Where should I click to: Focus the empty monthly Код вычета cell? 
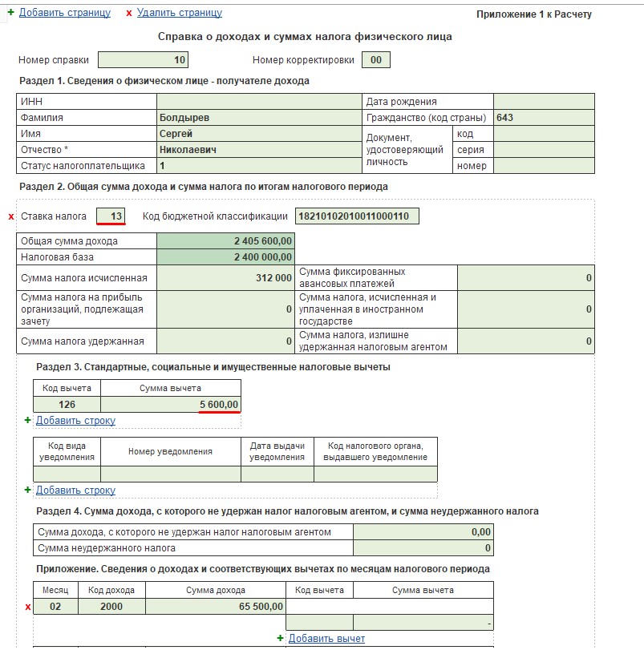(x=319, y=623)
